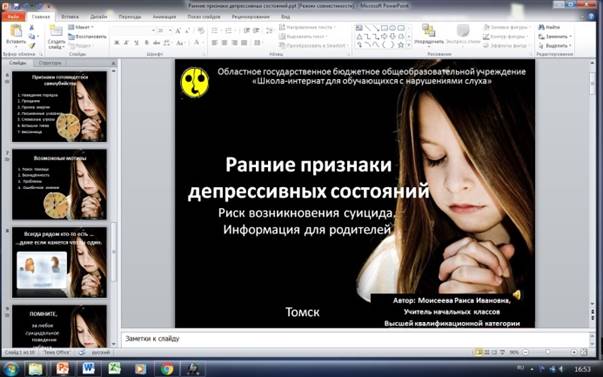Switch to Normal view in status bar
603x377 pixels.
click(478, 352)
